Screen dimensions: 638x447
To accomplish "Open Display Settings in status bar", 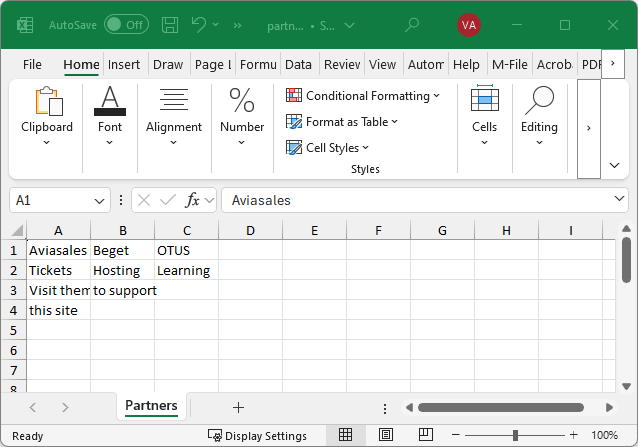I will click(x=257, y=436).
